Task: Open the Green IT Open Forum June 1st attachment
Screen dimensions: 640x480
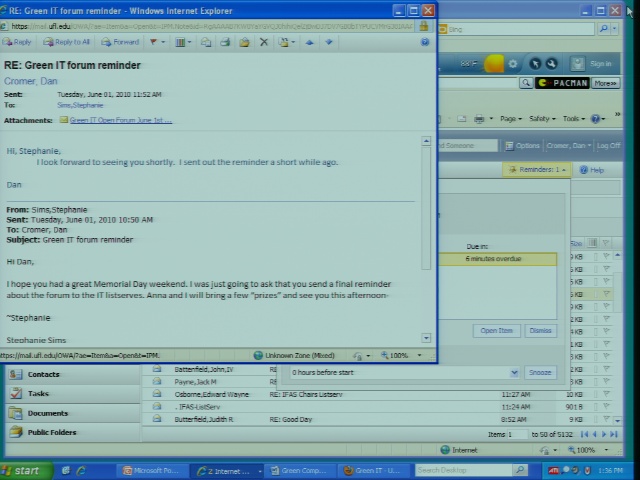Action: click(120, 120)
